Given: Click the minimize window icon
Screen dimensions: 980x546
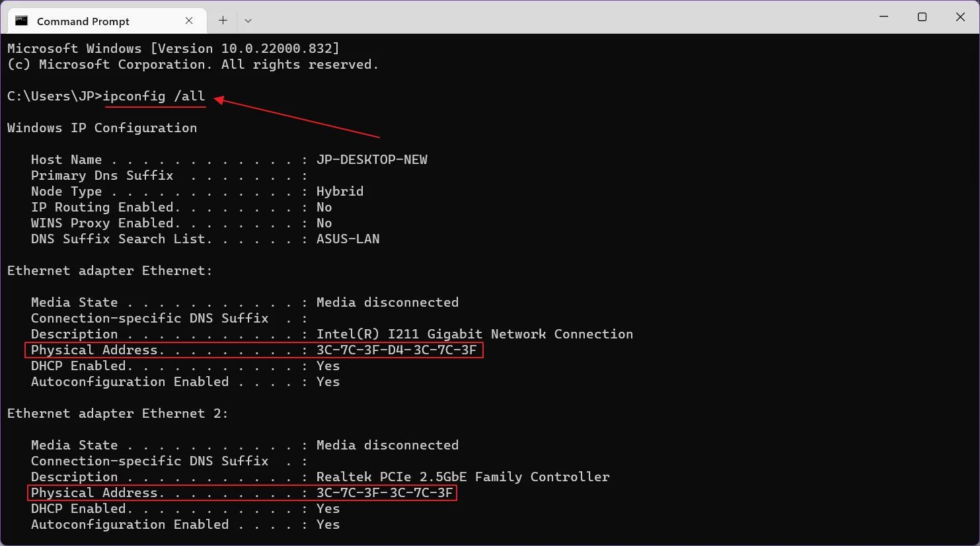Looking at the screenshot, I should tap(884, 17).
